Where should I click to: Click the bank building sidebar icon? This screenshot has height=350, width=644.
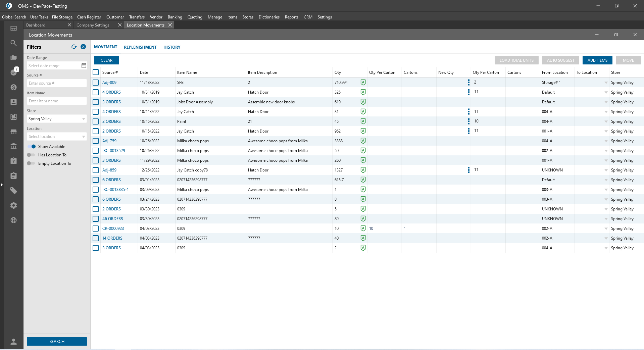pos(13,146)
